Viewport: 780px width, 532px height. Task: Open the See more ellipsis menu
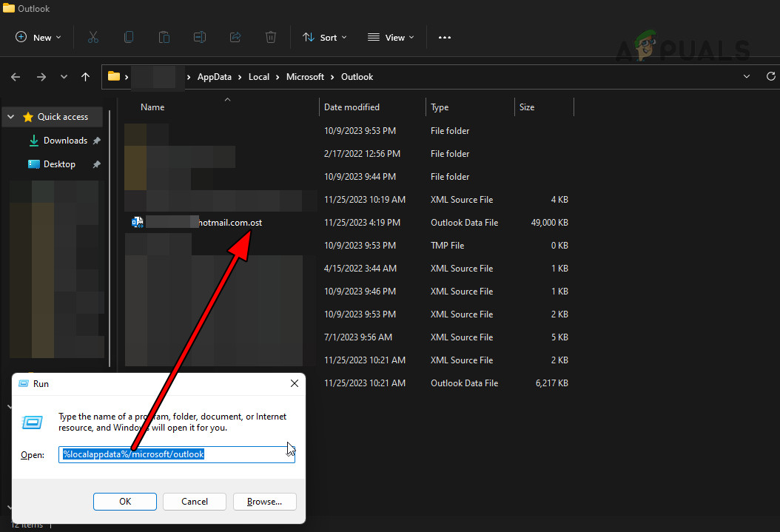(x=445, y=36)
